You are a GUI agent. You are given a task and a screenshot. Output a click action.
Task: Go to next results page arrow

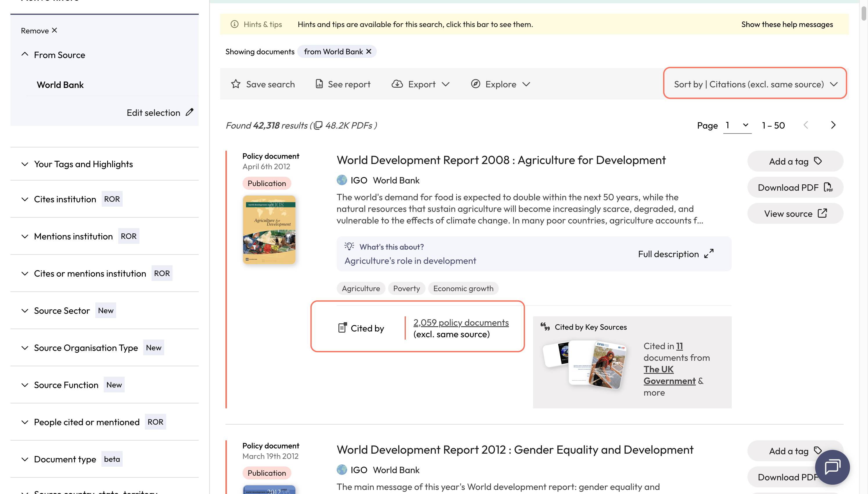(x=833, y=125)
